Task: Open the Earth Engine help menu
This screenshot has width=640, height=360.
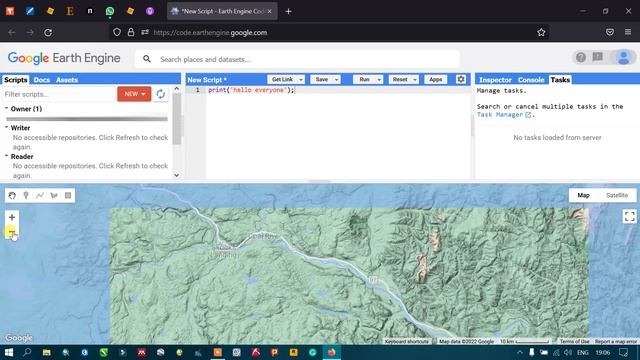Action: point(580,58)
